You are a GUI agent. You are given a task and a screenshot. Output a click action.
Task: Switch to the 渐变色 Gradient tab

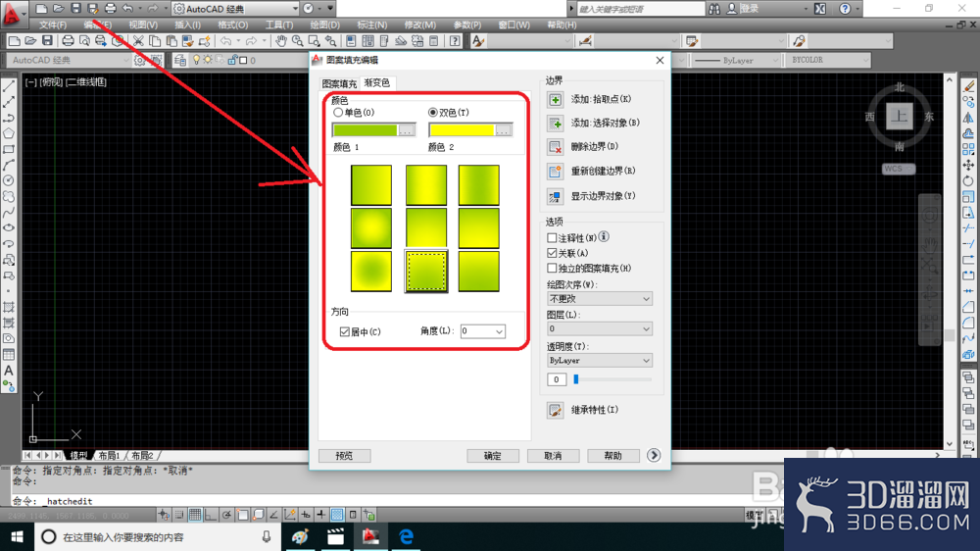(377, 82)
